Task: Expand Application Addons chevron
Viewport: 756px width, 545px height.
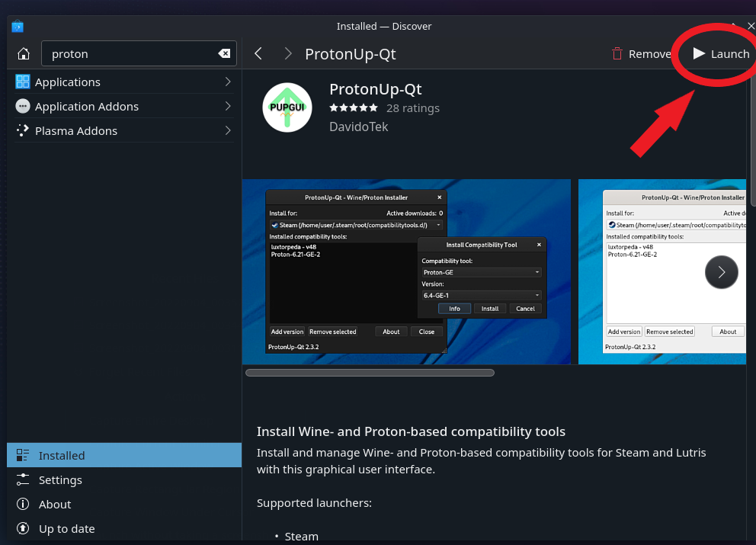Action: coord(228,106)
